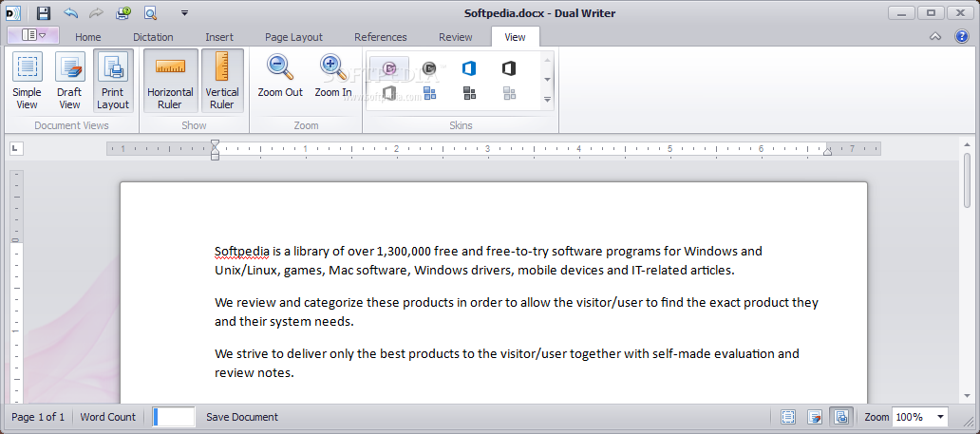Apply the blue squares skin

429,94
